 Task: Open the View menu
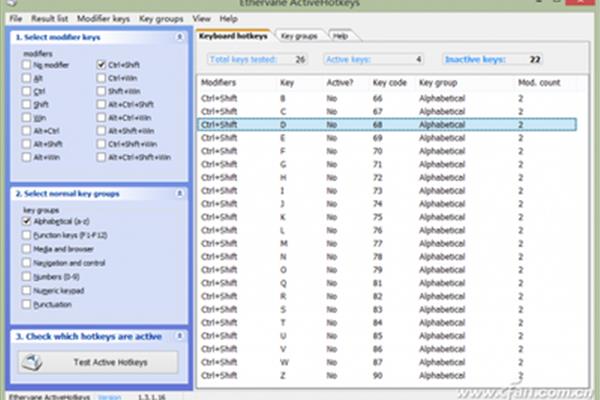(201, 18)
